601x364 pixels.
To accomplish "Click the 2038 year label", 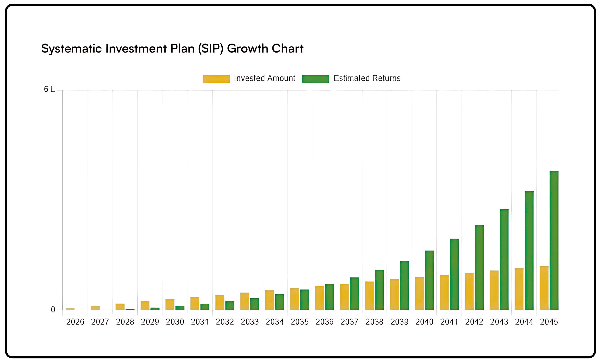I will pos(374,322).
